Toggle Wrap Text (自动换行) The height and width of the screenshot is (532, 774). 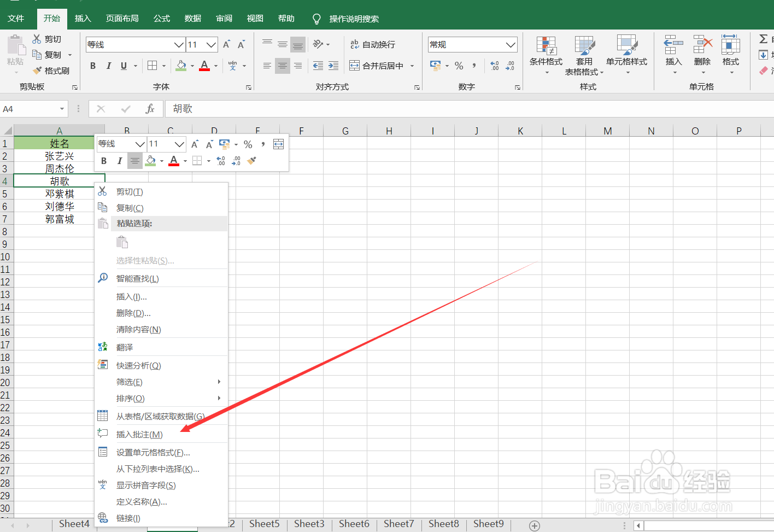372,44
